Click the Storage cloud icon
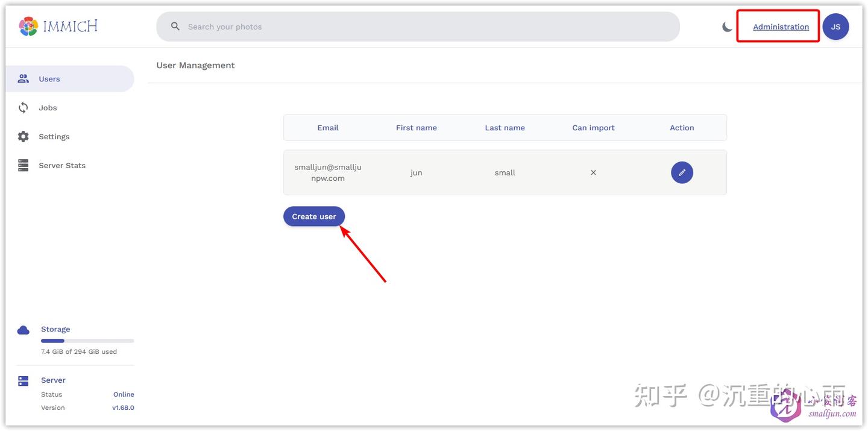Image resolution: width=868 pixels, height=431 pixels. tap(24, 330)
